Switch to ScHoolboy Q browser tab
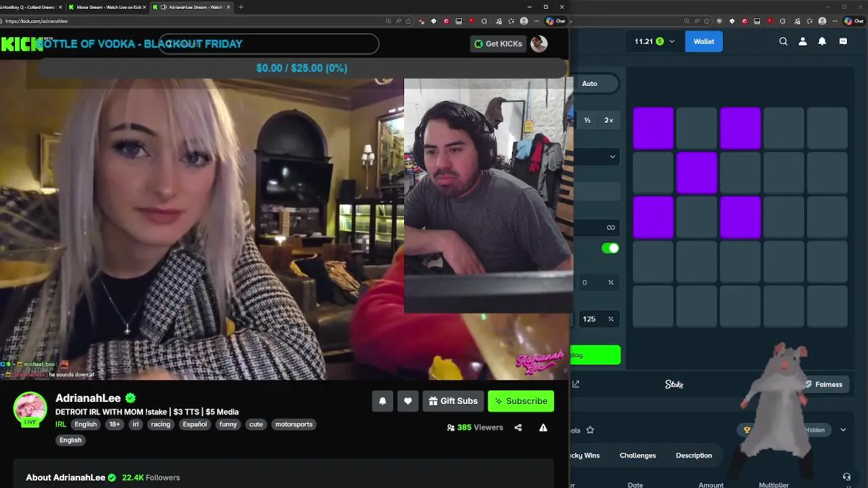Image resolution: width=868 pixels, height=488 pixels. 31,7
